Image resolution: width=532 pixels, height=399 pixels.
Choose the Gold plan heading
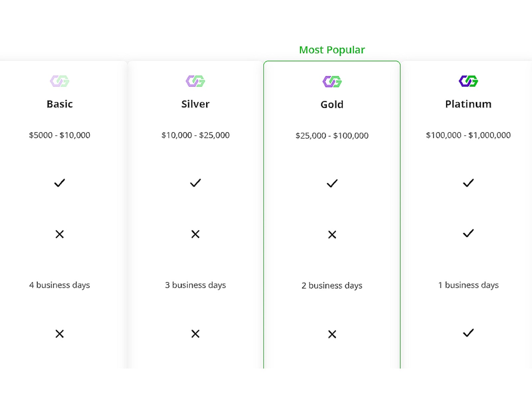coord(332,105)
